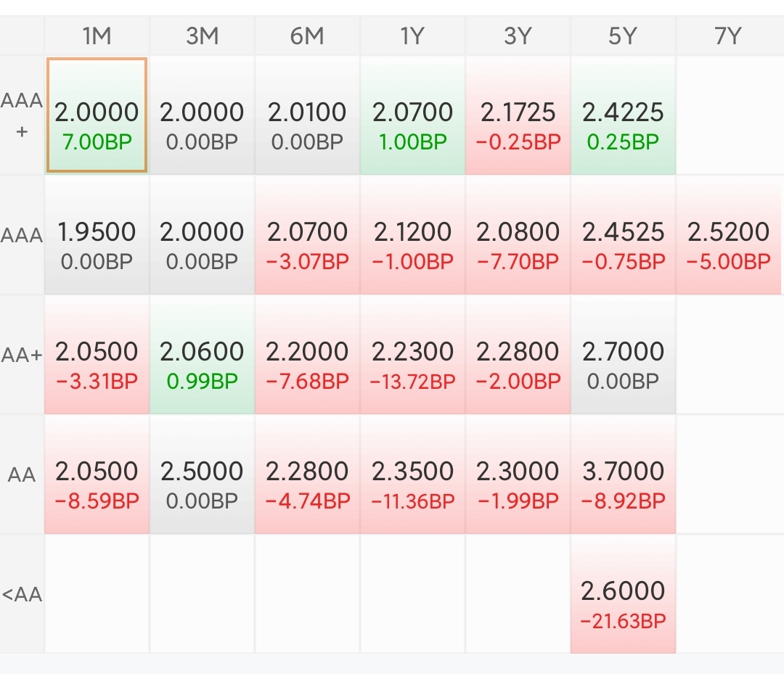Viewport: 784px width, 679px height.
Task: Click the AAA+ row label
Action: [22, 115]
